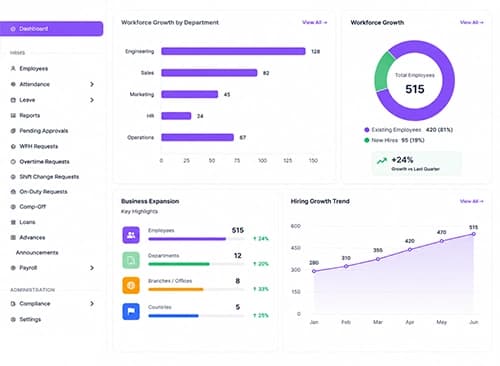Screen dimensions: 500x366
Task: Click the Dashboard icon in the sidebar
Action: coord(13,29)
